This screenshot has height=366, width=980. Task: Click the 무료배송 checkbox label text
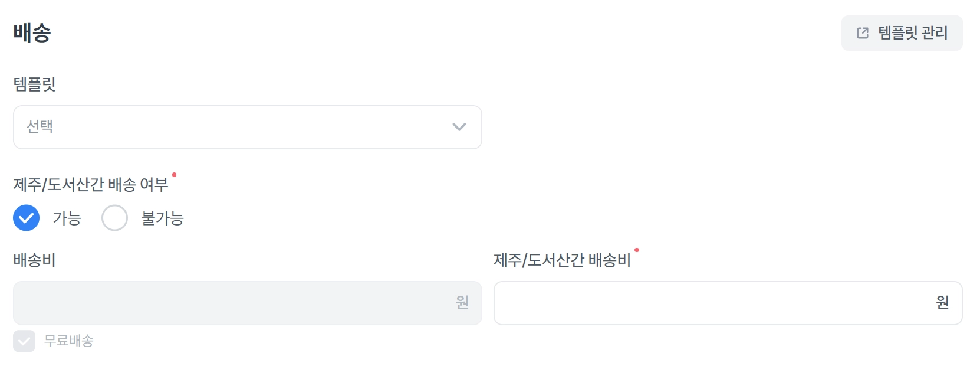[x=69, y=341]
